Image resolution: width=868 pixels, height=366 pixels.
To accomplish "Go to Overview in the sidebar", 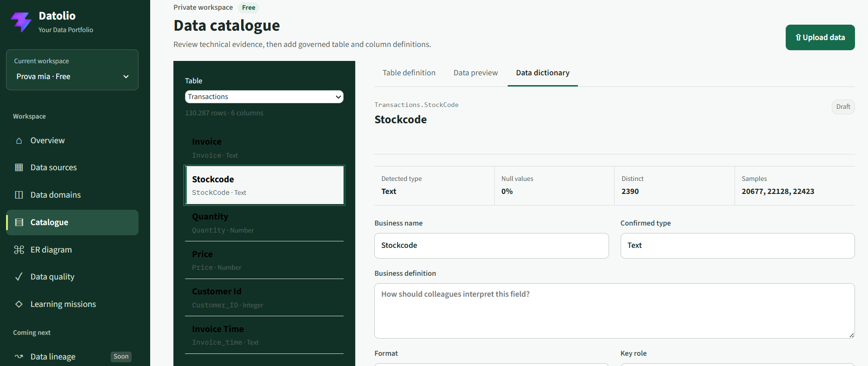I will pyautogui.click(x=72, y=140).
